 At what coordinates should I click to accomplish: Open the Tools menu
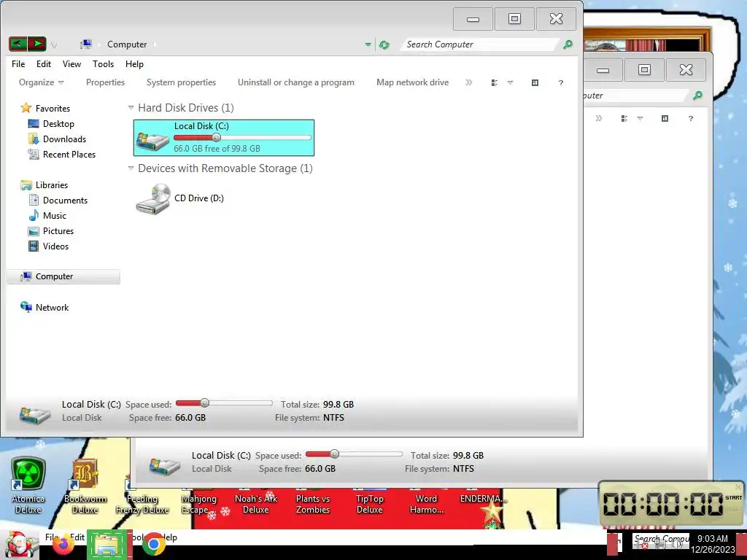pyautogui.click(x=103, y=64)
